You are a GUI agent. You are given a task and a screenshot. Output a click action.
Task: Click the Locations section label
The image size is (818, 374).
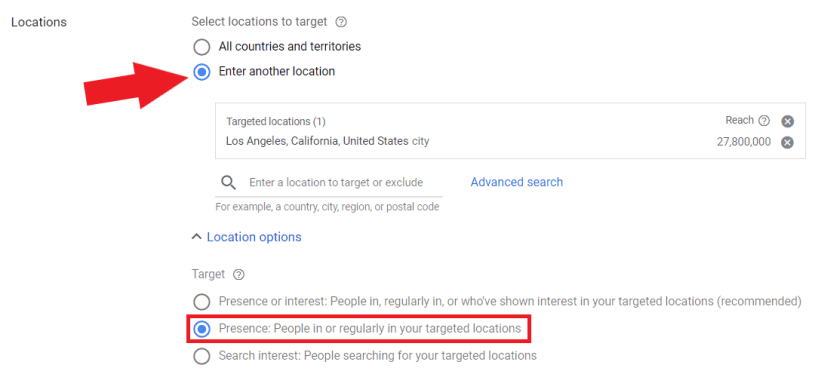pyautogui.click(x=39, y=22)
